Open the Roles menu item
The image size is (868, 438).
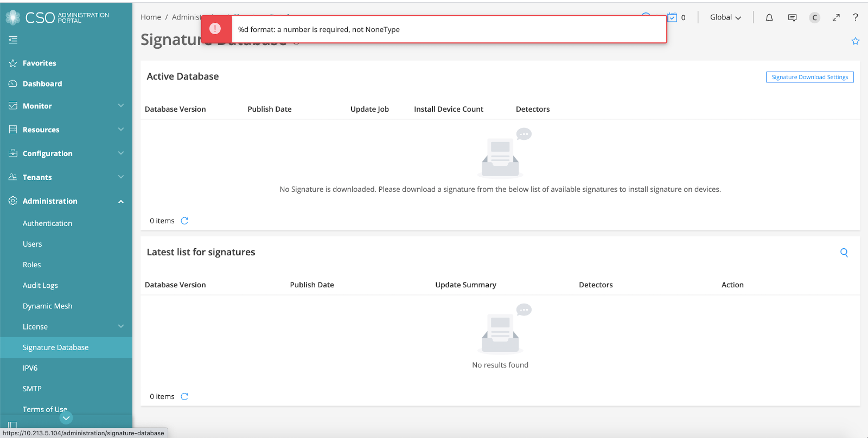click(x=31, y=265)
